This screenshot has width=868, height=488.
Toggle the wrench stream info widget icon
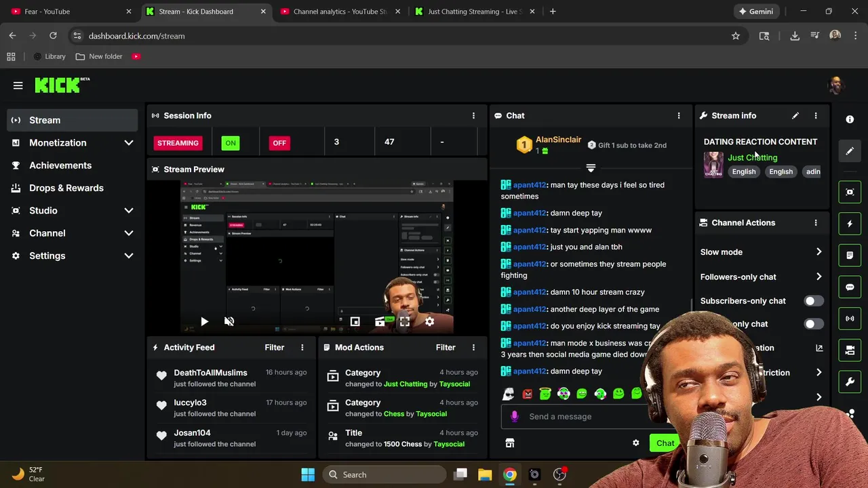[850, 382]
